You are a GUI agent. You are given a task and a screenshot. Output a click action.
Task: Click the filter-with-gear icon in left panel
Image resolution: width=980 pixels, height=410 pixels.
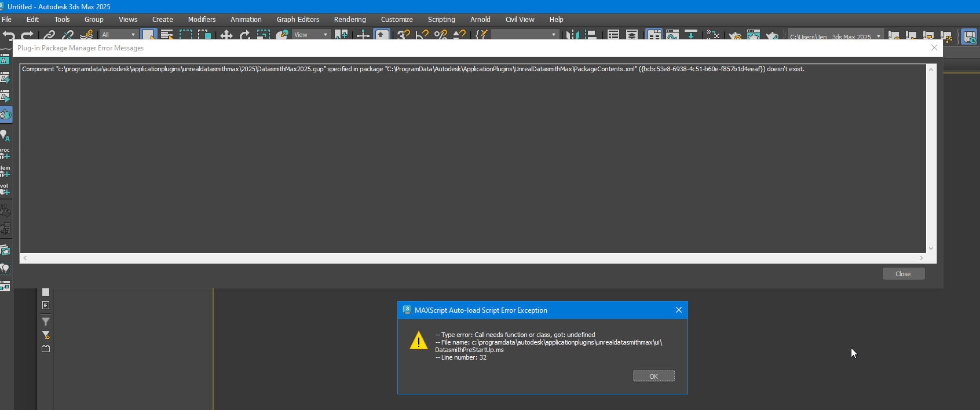[x=46, y=335]
